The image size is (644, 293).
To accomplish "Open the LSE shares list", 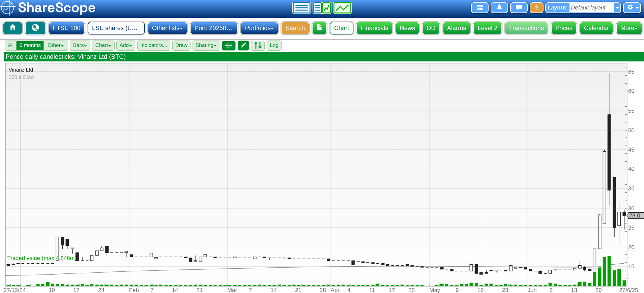I will [x=116, y=28].
